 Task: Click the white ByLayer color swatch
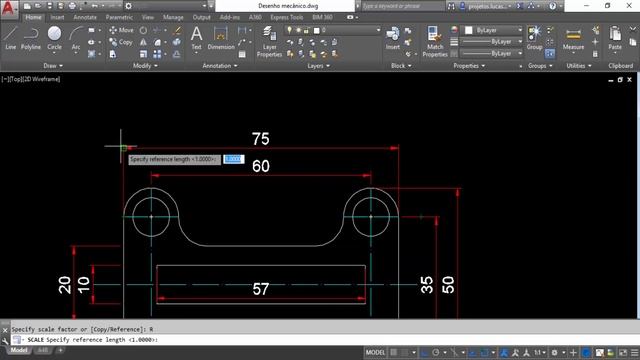coord(469,30)
